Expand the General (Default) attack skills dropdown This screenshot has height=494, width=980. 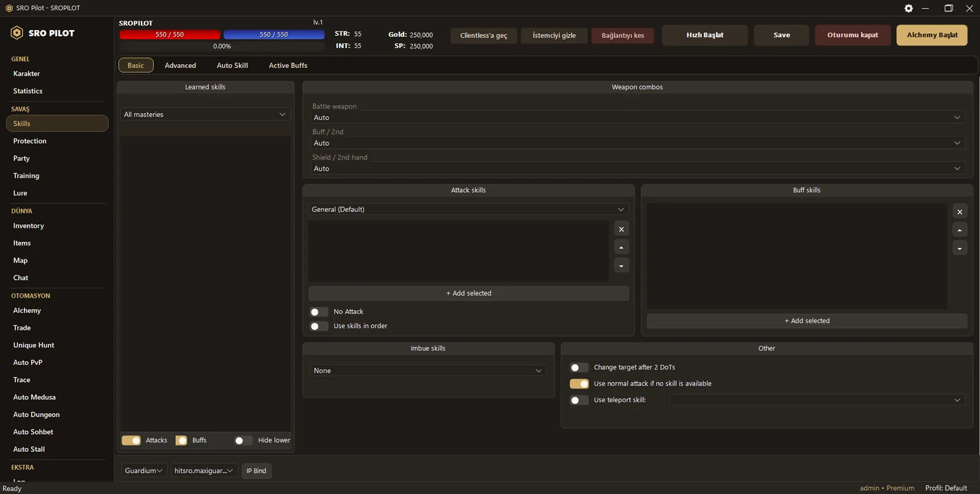tap(469, 209)
